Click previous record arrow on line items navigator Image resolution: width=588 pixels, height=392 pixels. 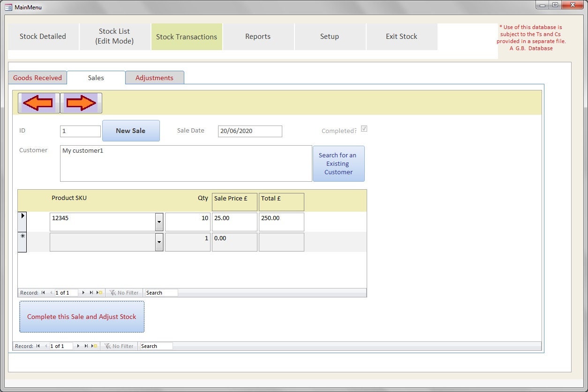click(52, 292)
